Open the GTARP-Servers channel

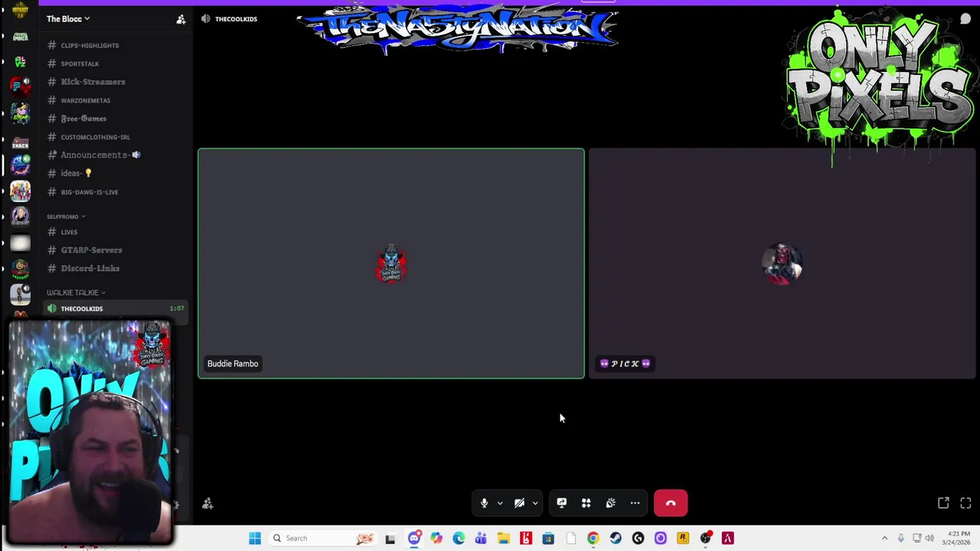(91, 250)
